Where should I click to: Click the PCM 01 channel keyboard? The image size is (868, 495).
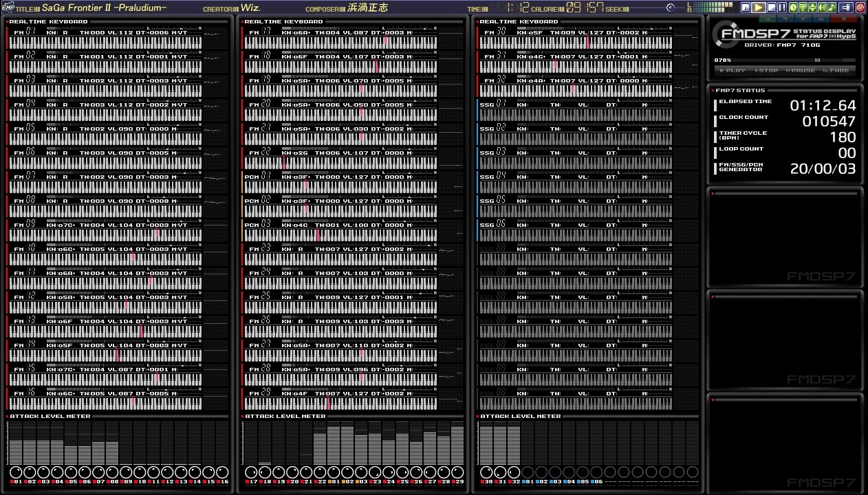pos(341,187)
